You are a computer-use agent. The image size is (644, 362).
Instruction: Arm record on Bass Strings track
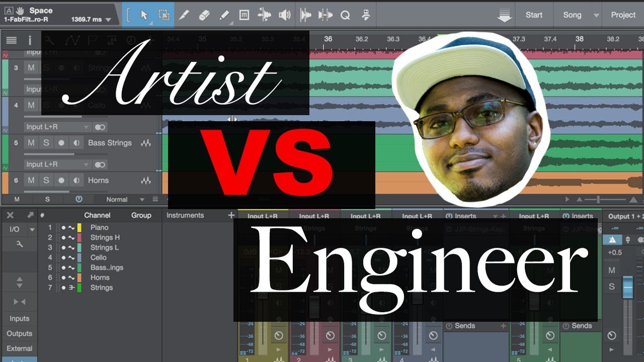point(61,143)
